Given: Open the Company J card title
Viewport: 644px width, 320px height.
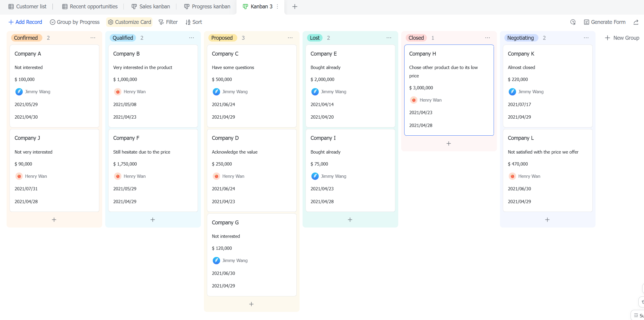Looking at the screenshot, I should coord(27,138).
